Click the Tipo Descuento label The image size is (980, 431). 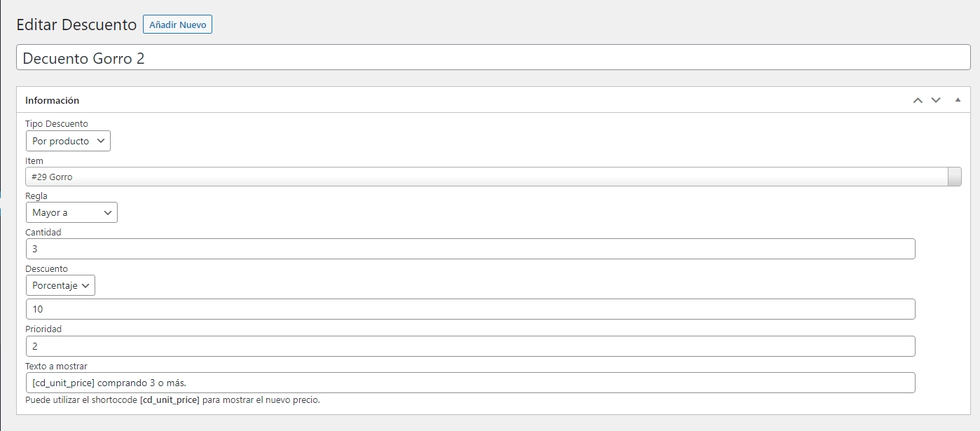tap(57, 124)
